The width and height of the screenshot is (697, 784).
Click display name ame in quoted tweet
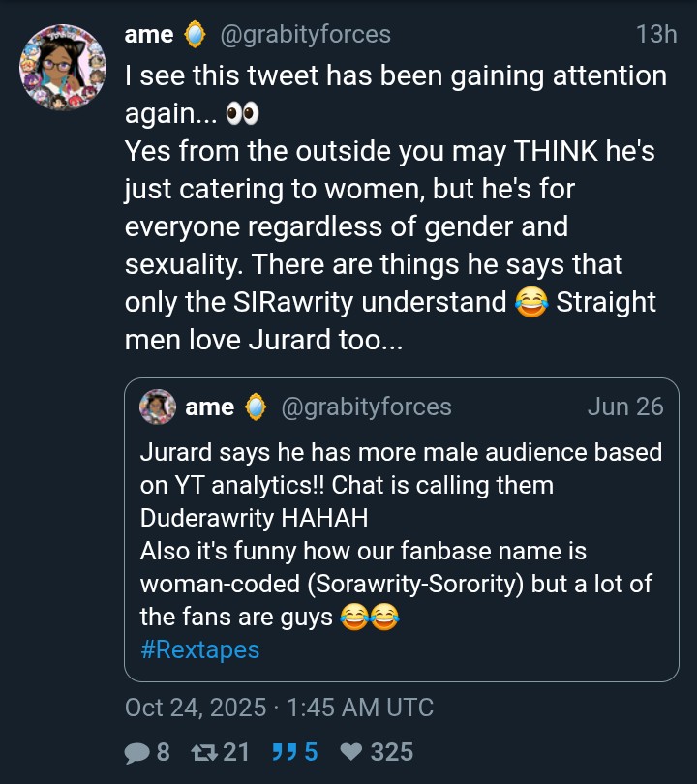pos(209,407)
